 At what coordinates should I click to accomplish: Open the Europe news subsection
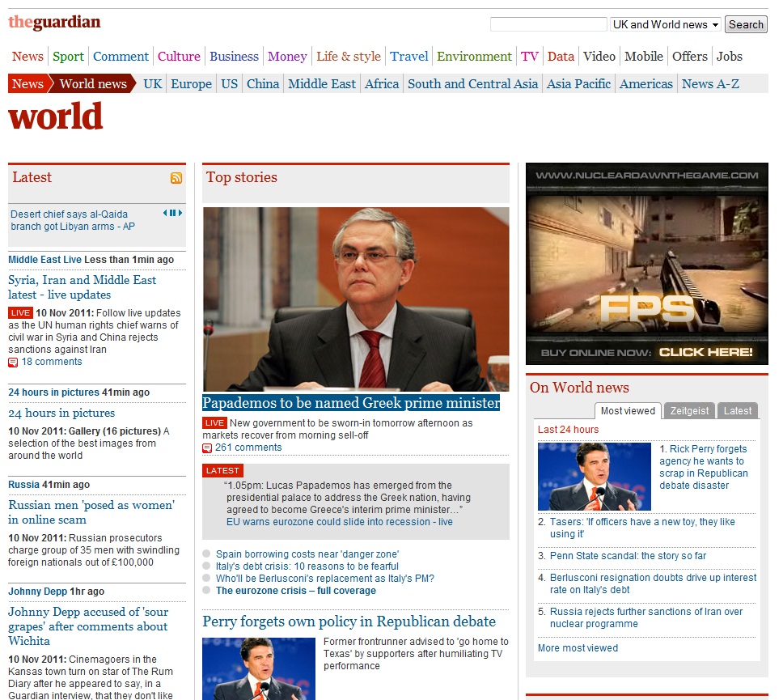191,84
